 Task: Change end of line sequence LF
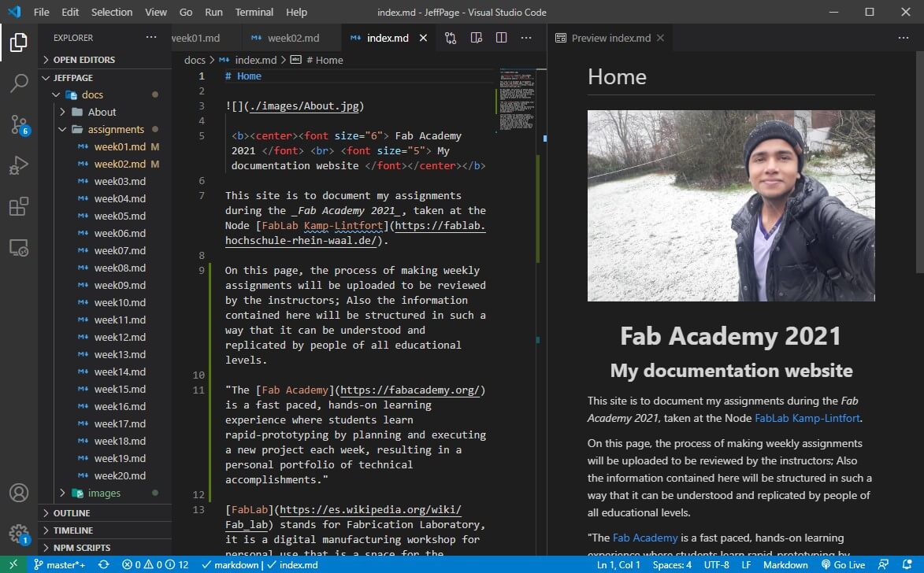(x=746, y=565)
